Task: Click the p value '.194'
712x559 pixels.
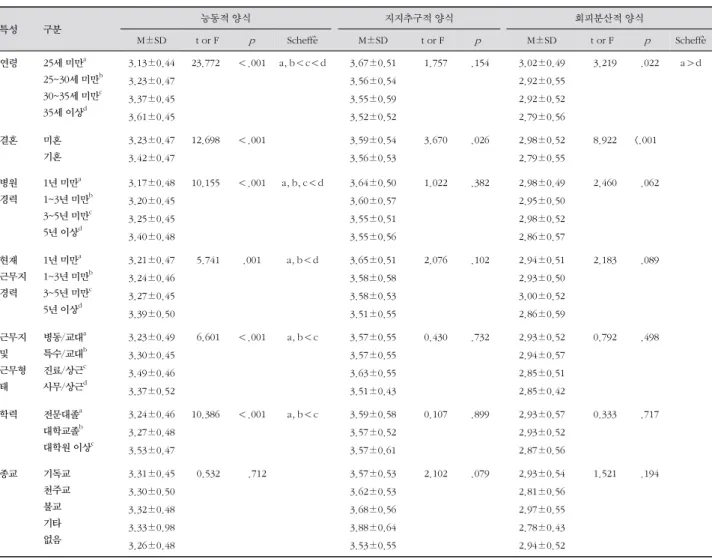Action: point(650,473)
